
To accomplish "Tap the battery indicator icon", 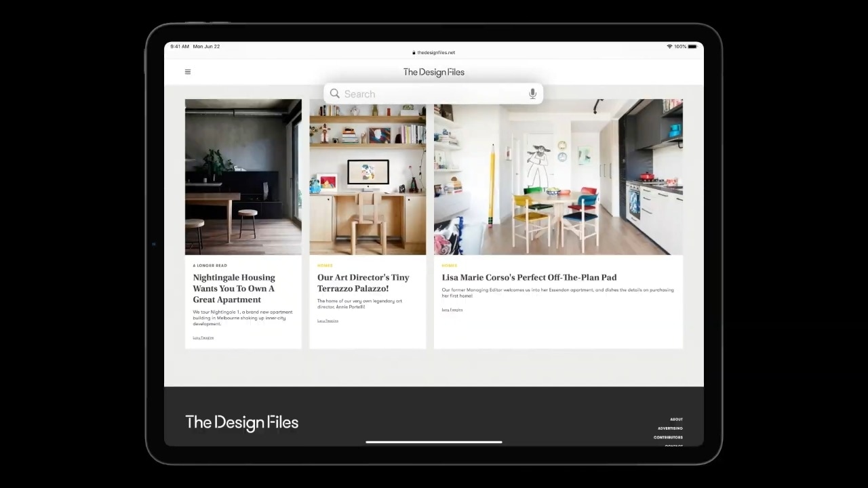I will tap(692, 47).
